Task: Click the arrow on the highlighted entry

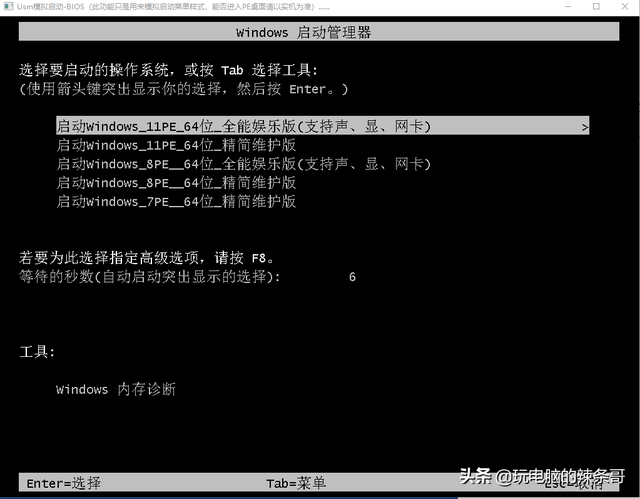Action: (584, 127)
